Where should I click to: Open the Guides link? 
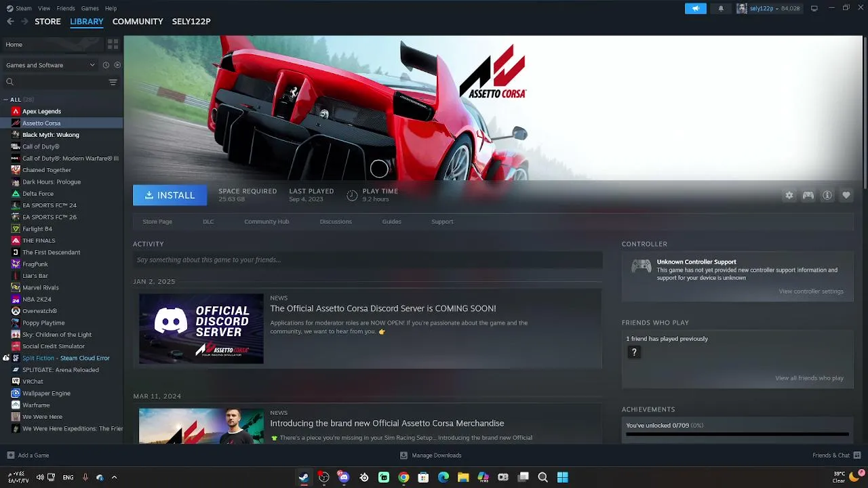point(391,222)
